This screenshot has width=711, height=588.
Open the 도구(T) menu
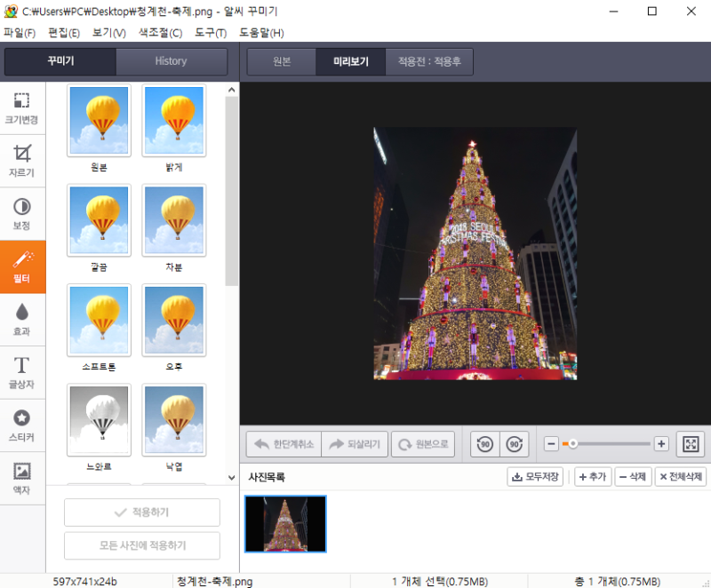point(211,33)
